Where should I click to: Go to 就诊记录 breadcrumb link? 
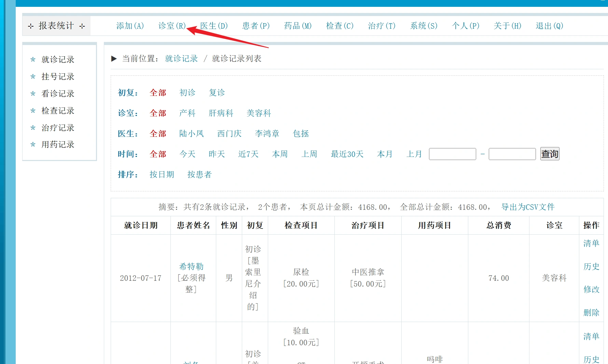(x=181, y=59)
